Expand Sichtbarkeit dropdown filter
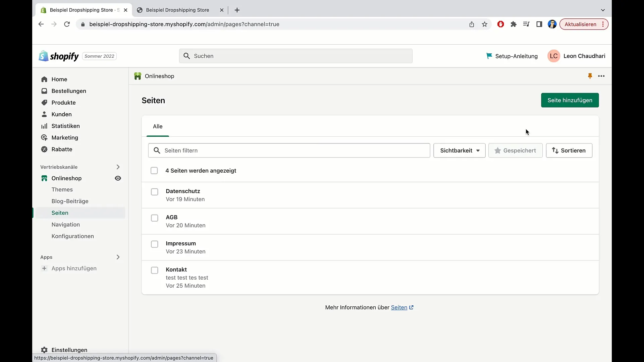The height and width of the screenshot is (362, 644). (x=460, y=150)
